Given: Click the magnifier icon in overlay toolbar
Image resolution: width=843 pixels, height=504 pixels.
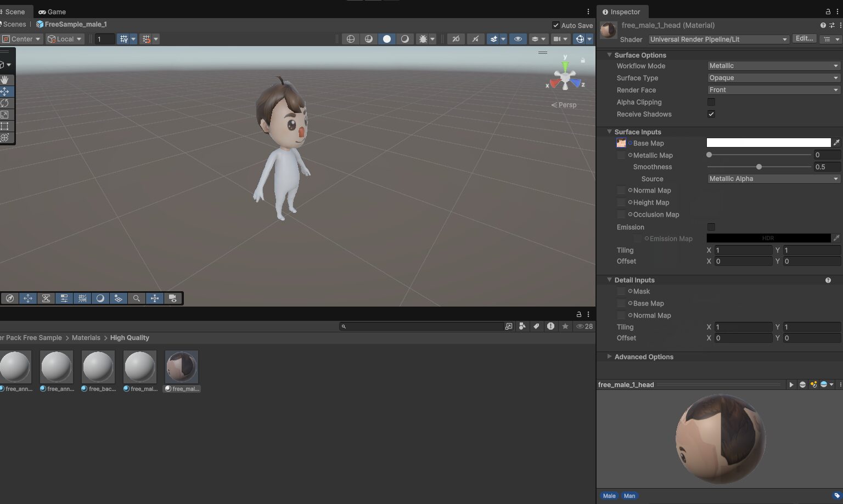Looking at the screenshot, I should pos(136,298).
